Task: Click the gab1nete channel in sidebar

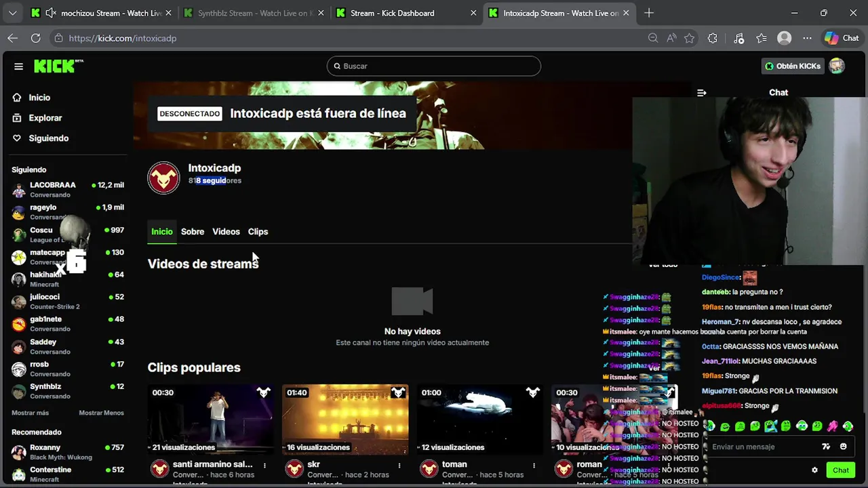Action: (x=68, y=324)
